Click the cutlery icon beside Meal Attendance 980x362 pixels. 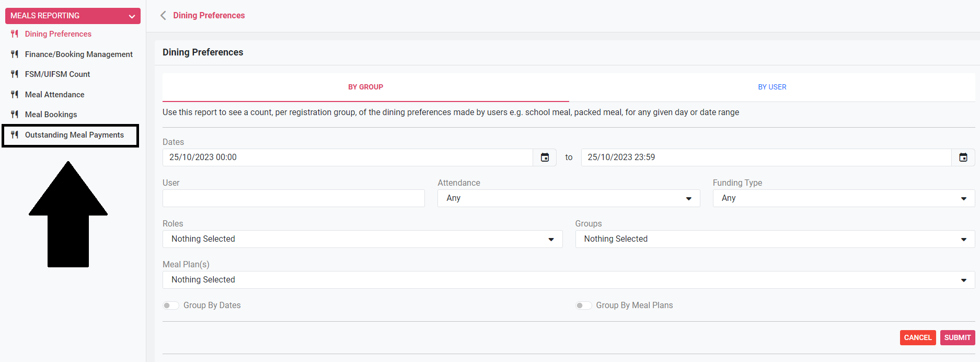15,95
